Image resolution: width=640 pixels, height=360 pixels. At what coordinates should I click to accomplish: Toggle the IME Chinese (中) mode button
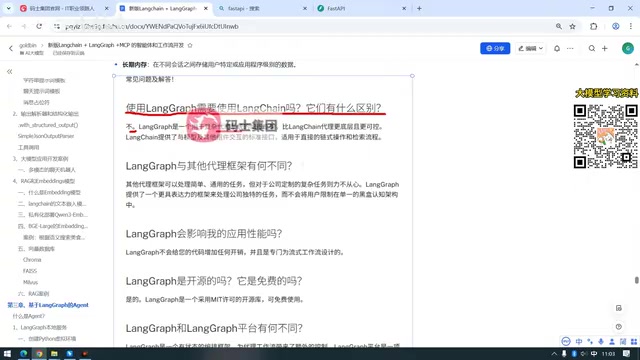(579, 341)
